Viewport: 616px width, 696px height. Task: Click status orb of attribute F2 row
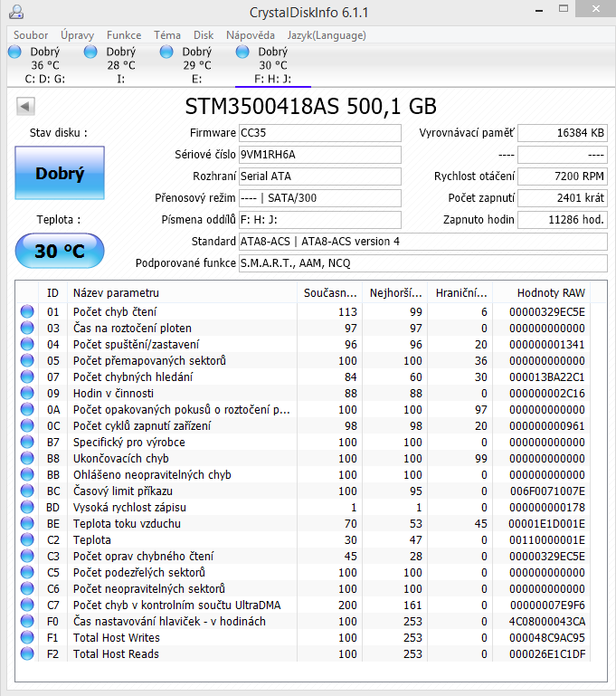click(x=27, y=653)
